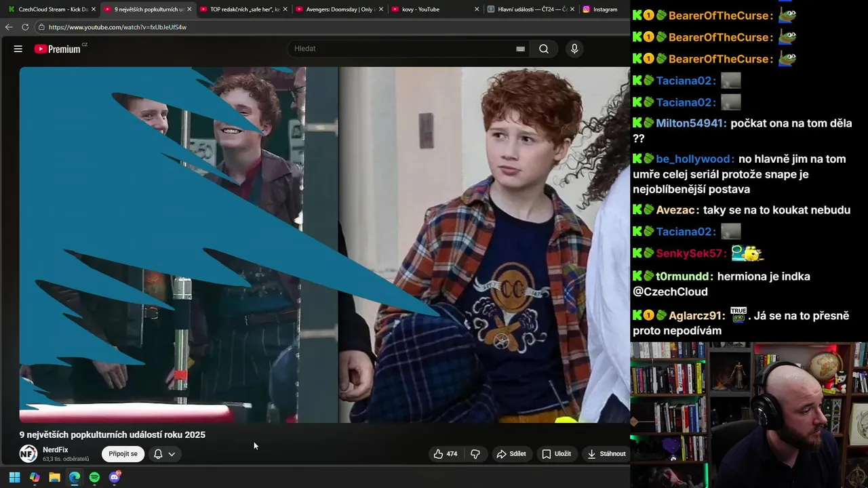The width and height of the screenshot is (868, 488).
Task: Share the video via Sdílet button
Action: pos(511,454)
